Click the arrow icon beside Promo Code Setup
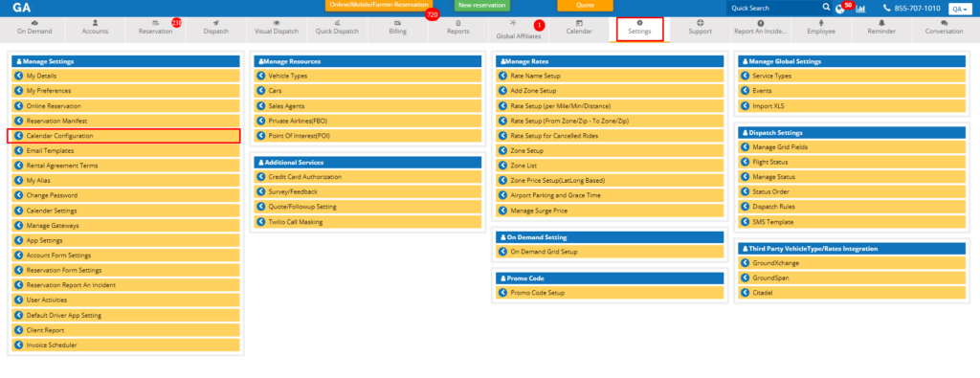980x378 pixels. [x=503, y=293]
